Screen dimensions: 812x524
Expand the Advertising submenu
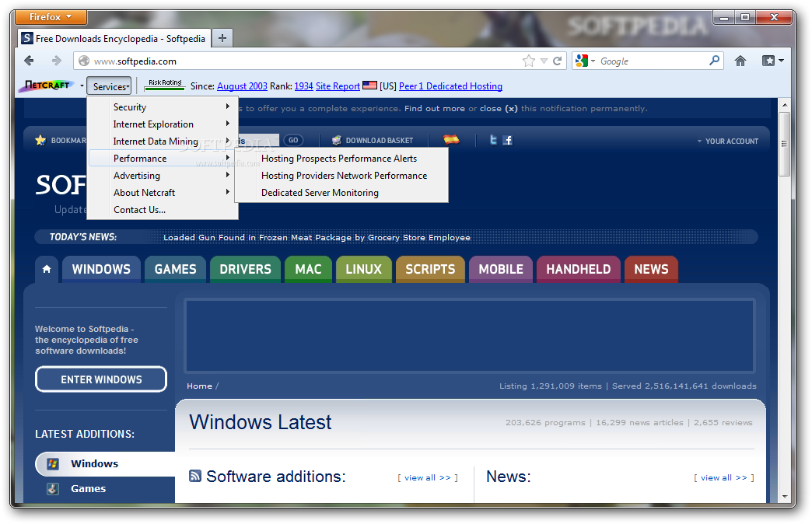pos(163,176)
